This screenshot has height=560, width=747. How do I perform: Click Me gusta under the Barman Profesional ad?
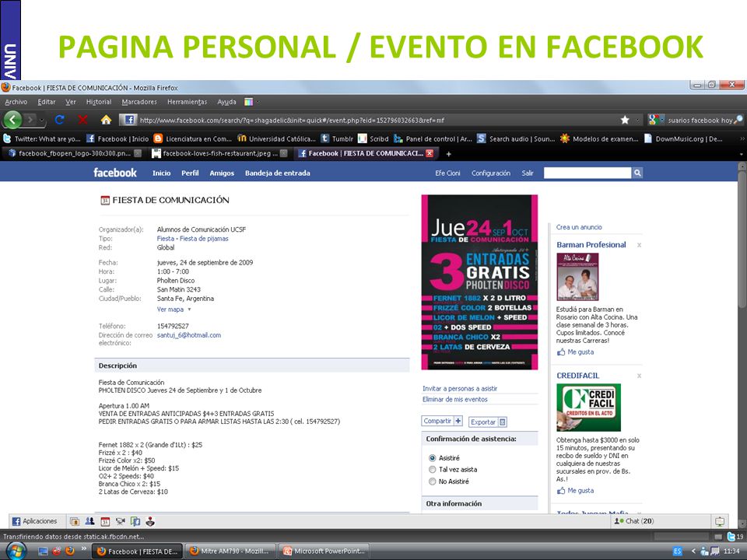tap(580, 352)
